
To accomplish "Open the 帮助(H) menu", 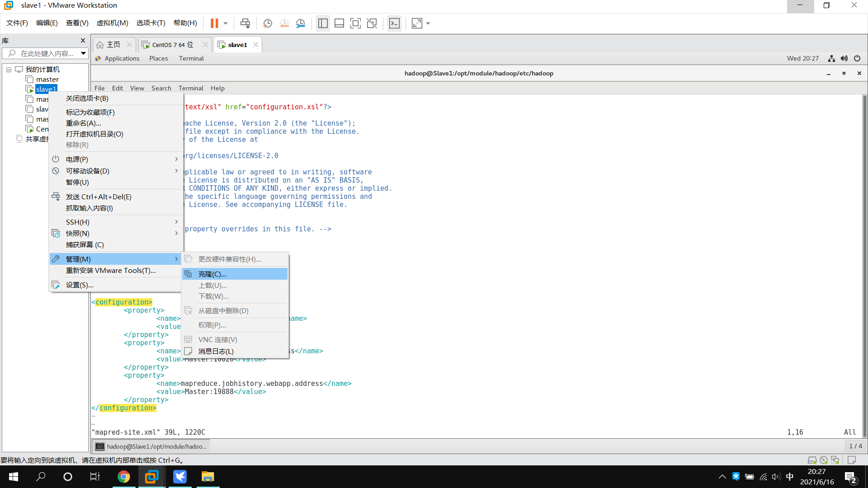I will coord(185,23).
